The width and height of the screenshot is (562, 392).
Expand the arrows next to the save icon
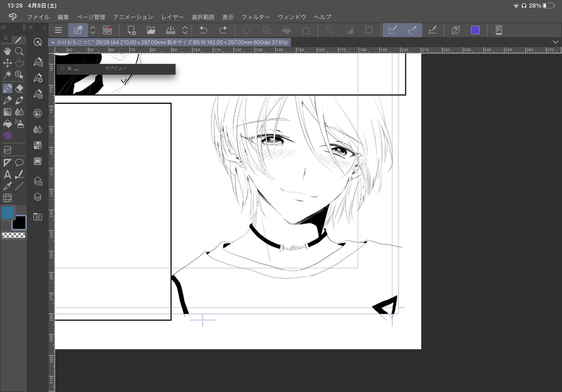(x=185, y=30)
